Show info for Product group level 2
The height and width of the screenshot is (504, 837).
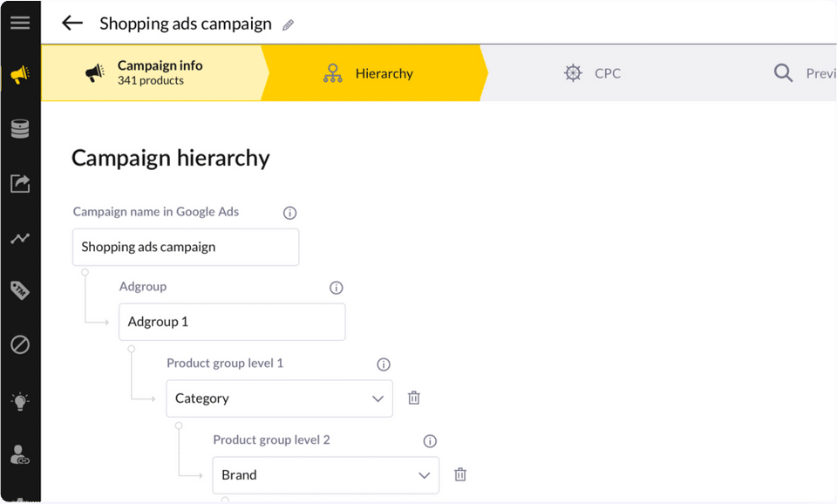point(430,441)
